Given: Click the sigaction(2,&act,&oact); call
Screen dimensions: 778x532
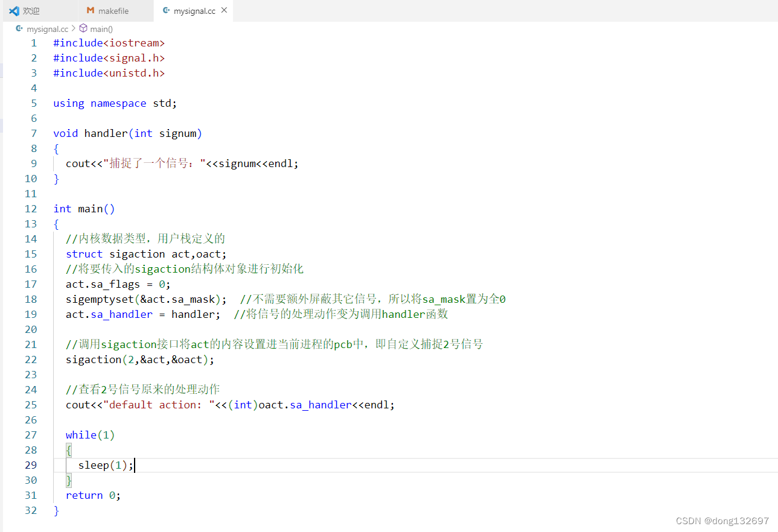Looking at the screenshot, I should point(140,359).
